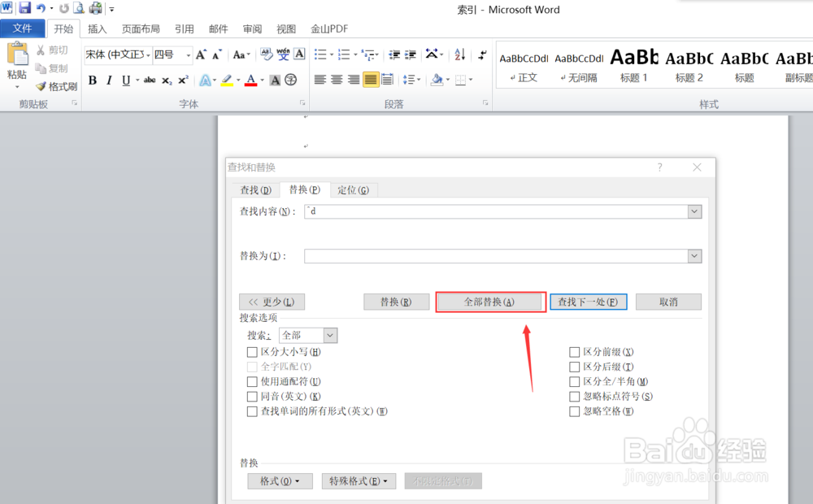813x504 pixels.
Task: Toggle show paragraph marks icon
Action: (482, 54)
